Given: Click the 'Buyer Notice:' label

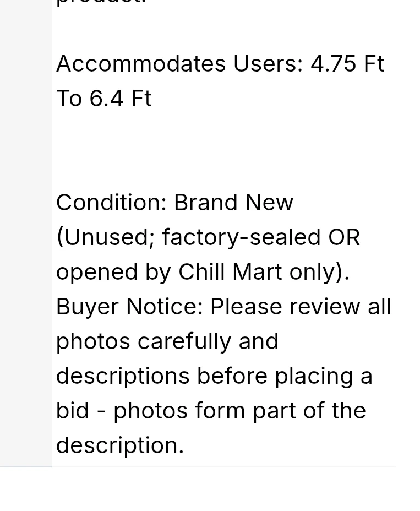Looking at the screenshot, I should [130, 307].
